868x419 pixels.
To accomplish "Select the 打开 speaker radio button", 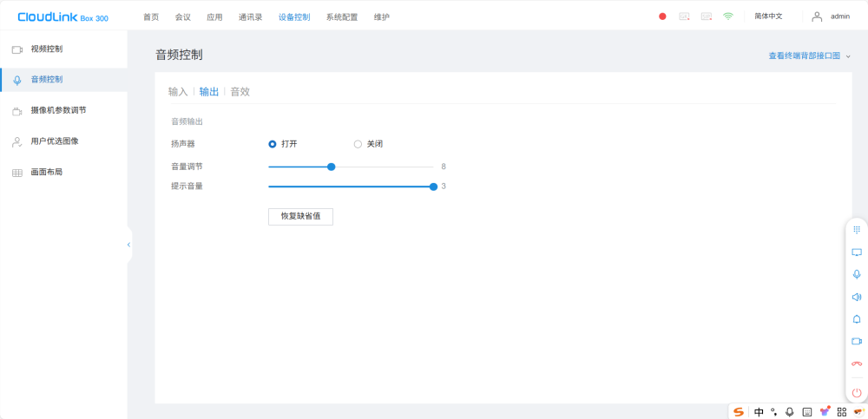I will coord(273,145).
